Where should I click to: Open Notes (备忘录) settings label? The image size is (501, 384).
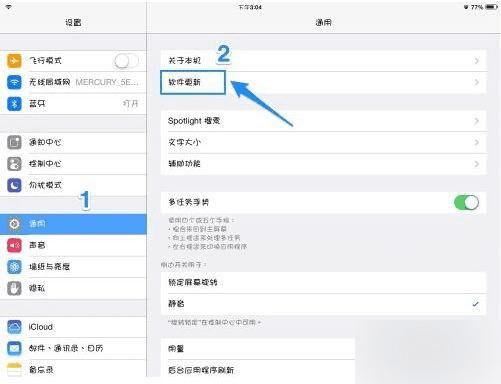[41, 370]
